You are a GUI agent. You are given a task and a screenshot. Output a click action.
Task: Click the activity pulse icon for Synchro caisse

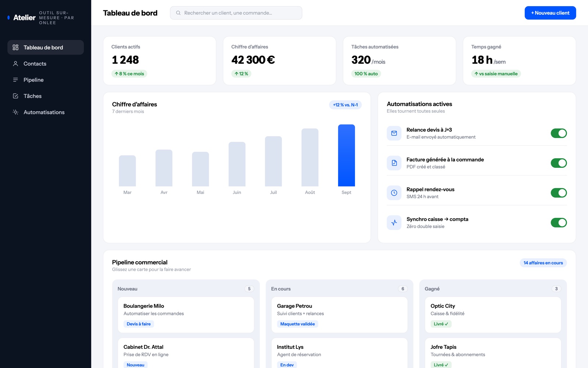394,223
